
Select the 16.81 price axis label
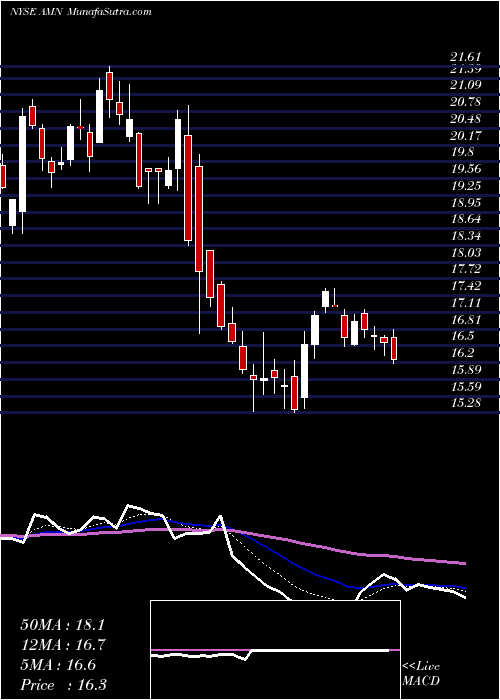click(x=466, y=320)
